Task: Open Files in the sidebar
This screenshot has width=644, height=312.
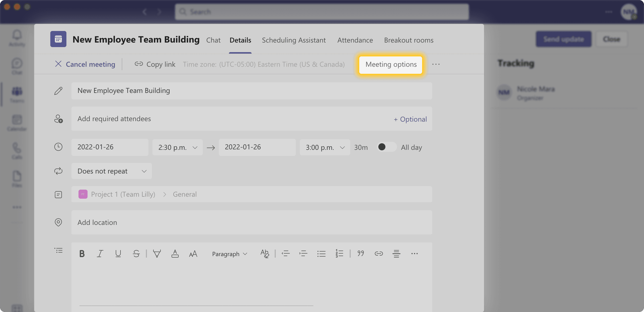Action: [17, 179]
